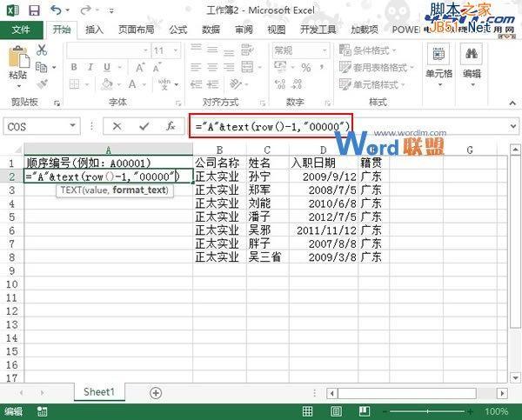This screenshot has width=522, height=420.
Task: Click the add new sheet plus button
Action: click(156, 393)
